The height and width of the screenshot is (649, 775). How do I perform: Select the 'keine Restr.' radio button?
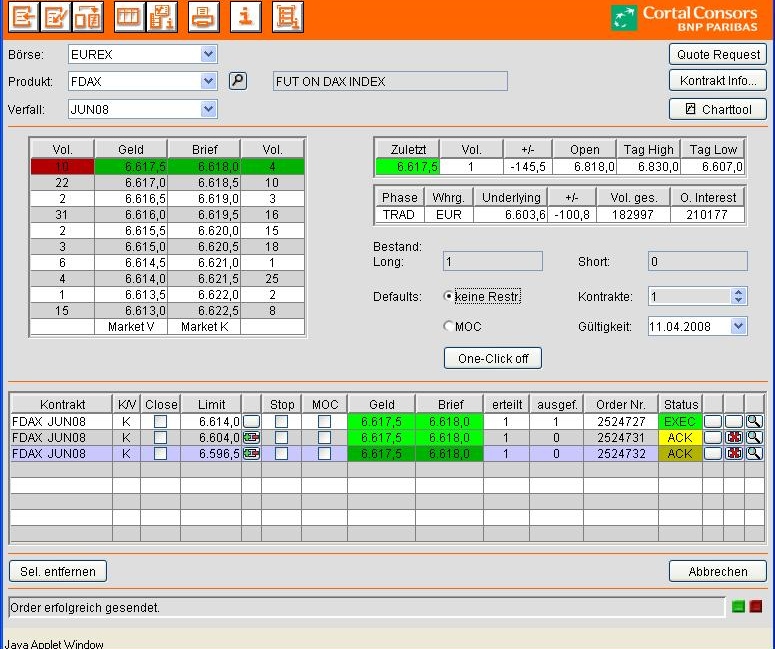(x=448, y=296)
